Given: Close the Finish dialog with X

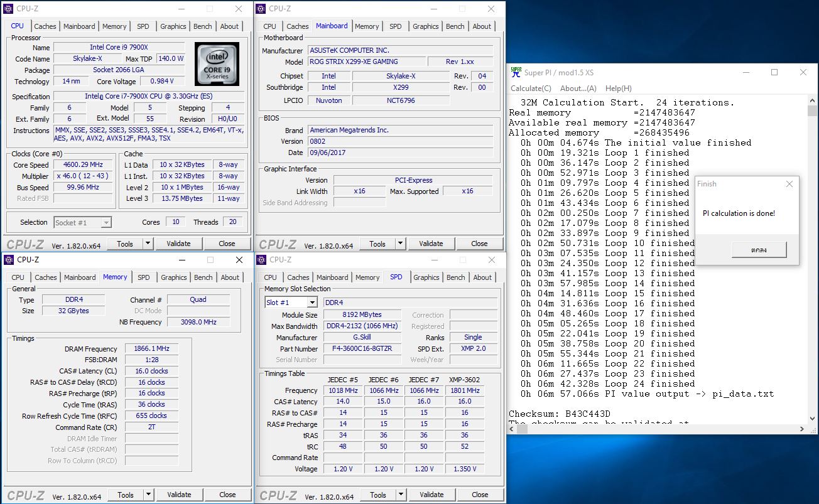Looking at the screenshot, I should click(x=789, y=184).
